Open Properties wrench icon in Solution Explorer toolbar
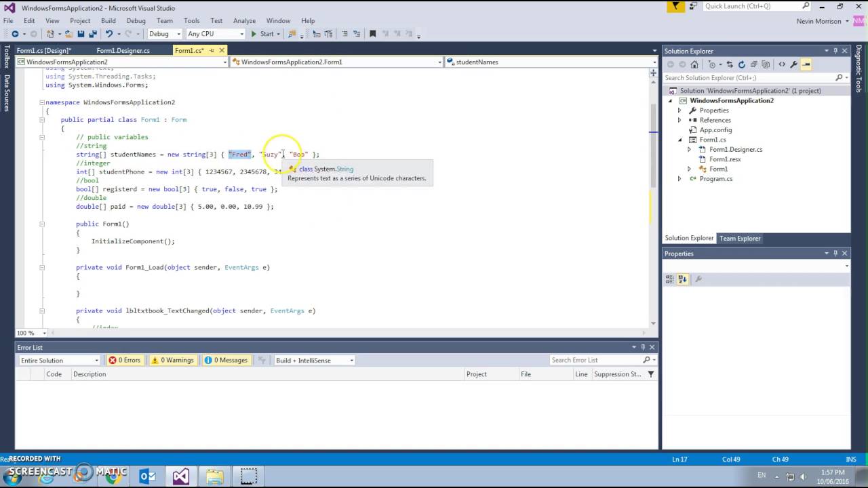This screenshot has width=868, height=488. [794, 64]
